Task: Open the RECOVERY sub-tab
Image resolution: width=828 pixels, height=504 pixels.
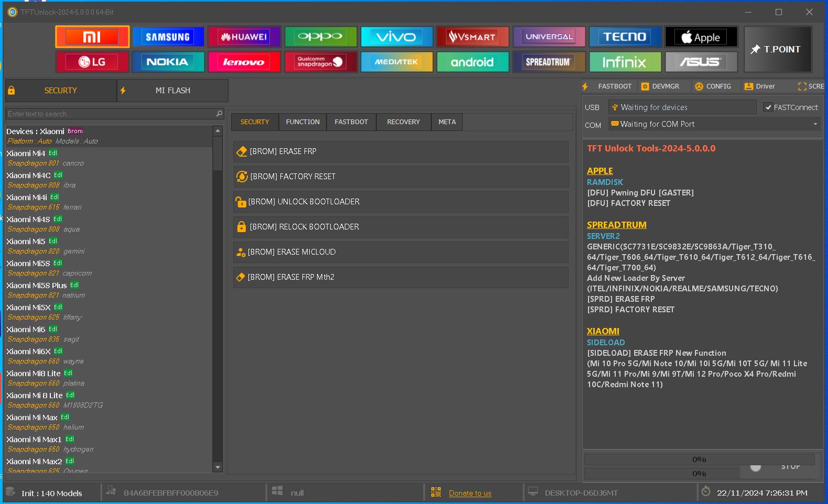Action: coord(404,122)
